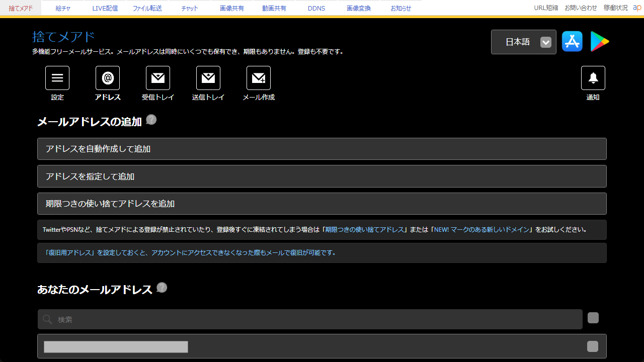Check the checkbox on the address row

(x=593, y=346)
